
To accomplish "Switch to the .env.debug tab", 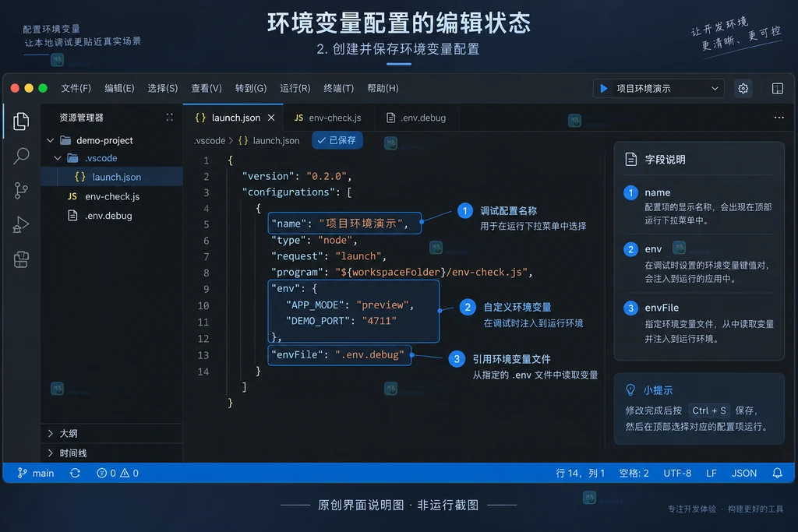I will [416, 118].
